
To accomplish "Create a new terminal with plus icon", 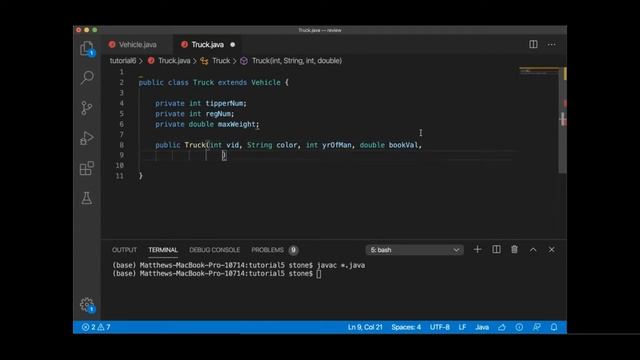I will [477, 249].
